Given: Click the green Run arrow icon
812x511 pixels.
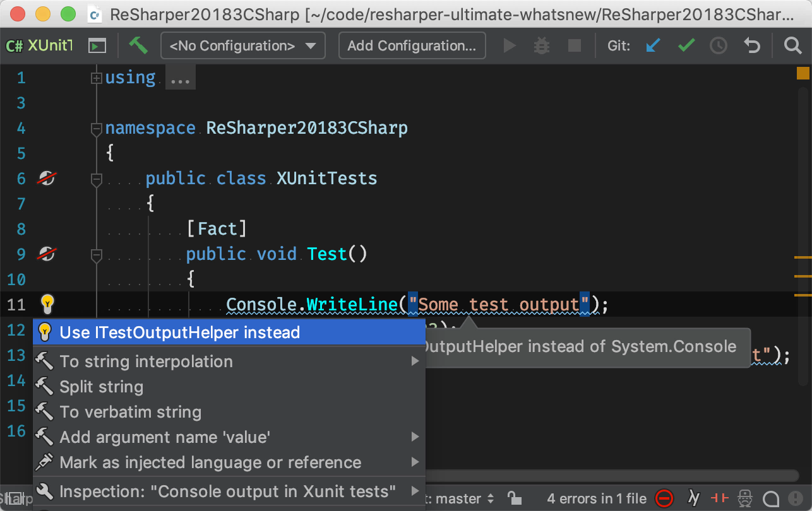Looking at the screenshot, I should (510, 45).
